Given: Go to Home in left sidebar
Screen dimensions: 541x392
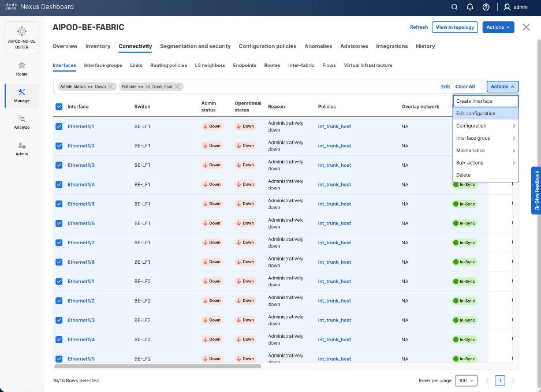Looking at the screenshot, I should pyautogui.click(x=22, y=68).
